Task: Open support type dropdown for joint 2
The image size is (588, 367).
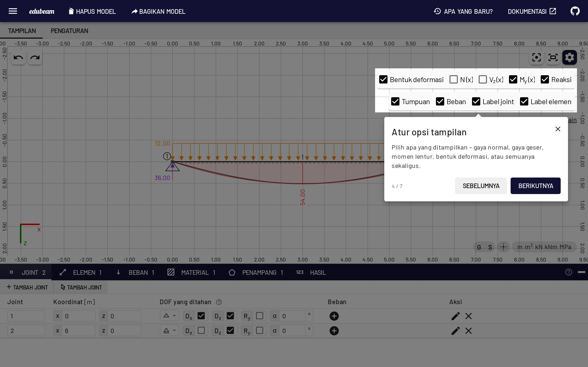Action: [169, 331]
